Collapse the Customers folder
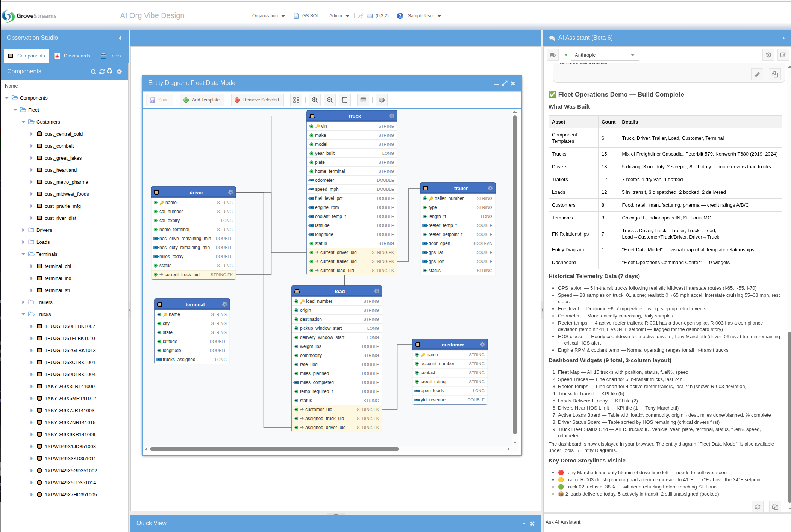This screenshot has height=532, width=791. 23,122
